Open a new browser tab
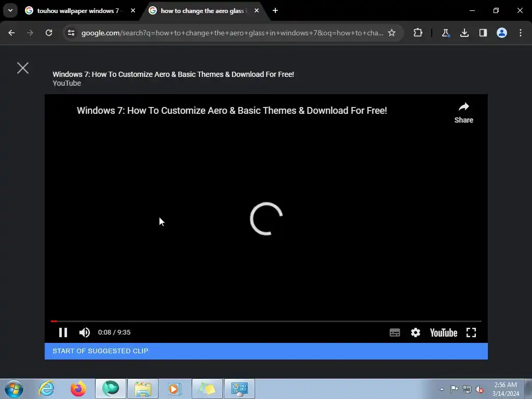532x399 pixels. click(275, 11)
